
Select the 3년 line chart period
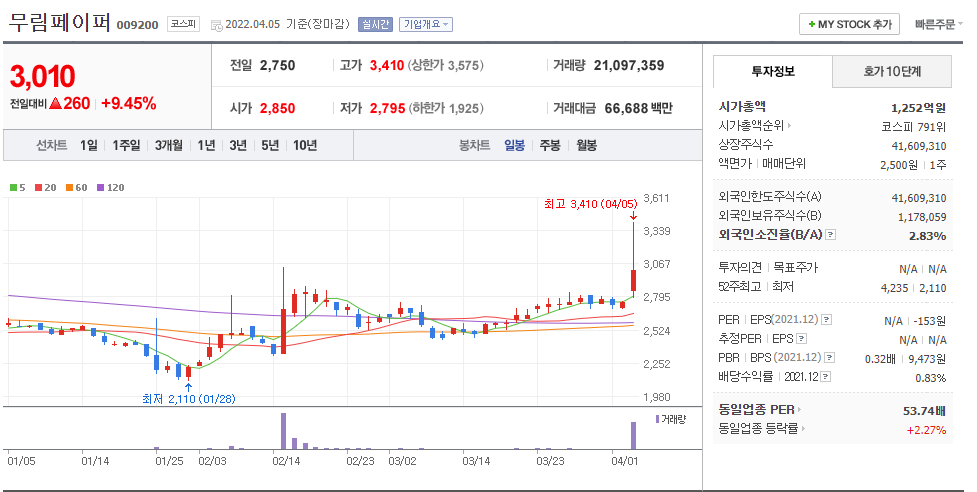pyautogui.click(x=238, y=145)
